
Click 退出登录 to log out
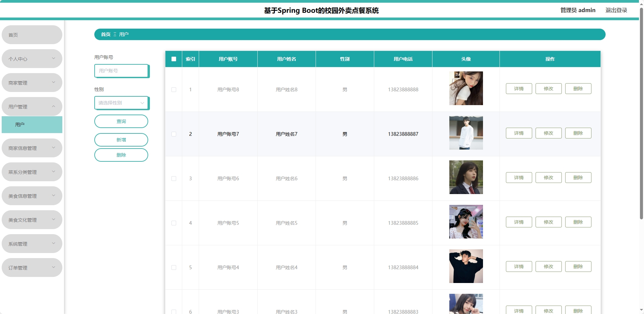point(616,10)
